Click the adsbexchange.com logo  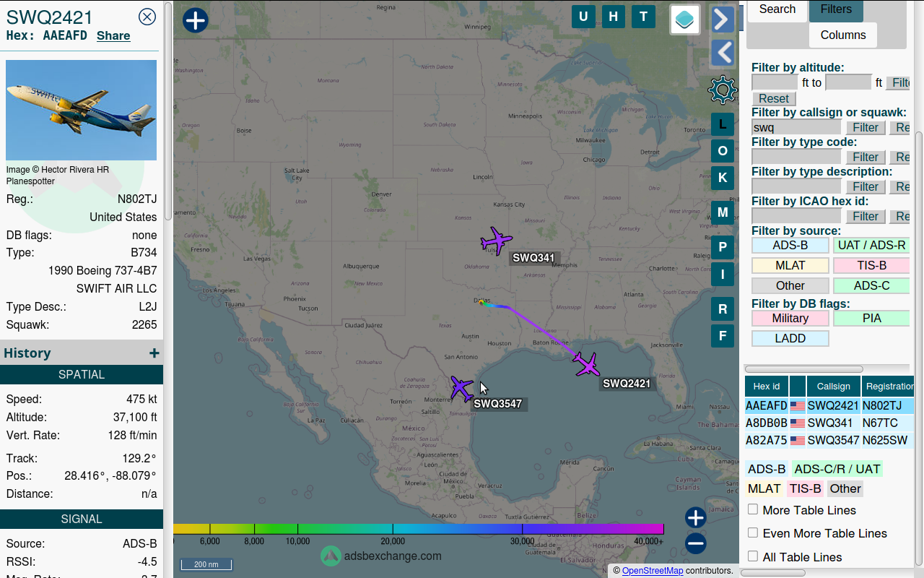point(381,556)
